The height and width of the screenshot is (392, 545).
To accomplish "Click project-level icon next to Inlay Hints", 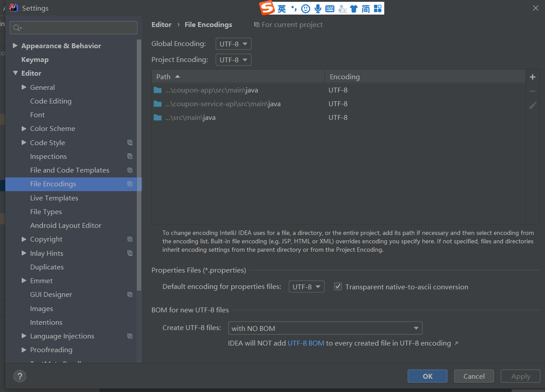I will (x=130, y=253).
